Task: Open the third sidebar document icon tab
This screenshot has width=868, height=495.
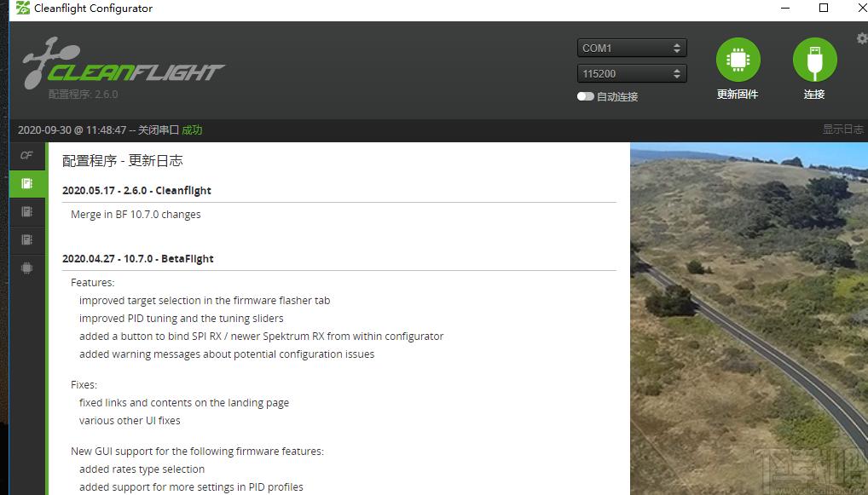Action: pyautogui.click(x=26, y=211)
